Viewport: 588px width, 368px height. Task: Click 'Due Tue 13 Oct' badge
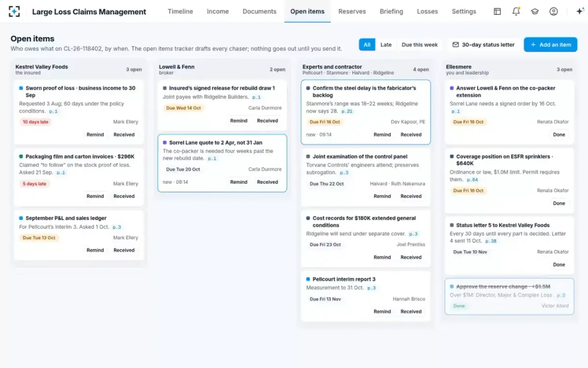click(x=39, y=238)
